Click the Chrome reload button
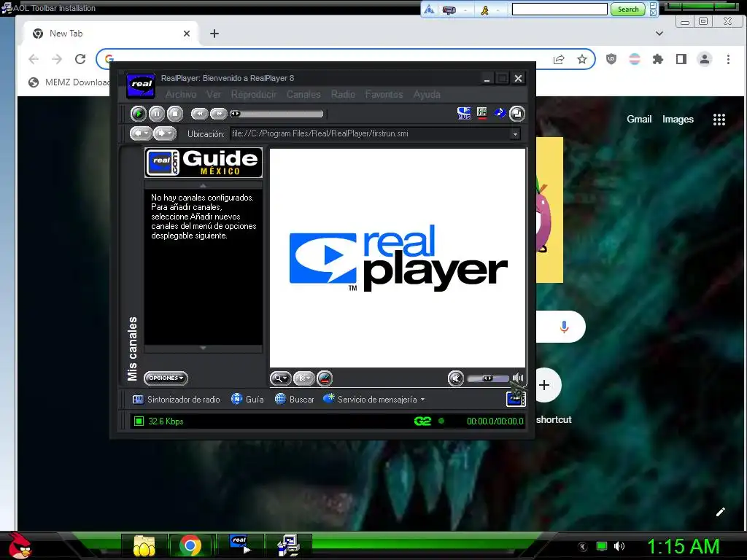The image size is (747, 560). (80, 59)
